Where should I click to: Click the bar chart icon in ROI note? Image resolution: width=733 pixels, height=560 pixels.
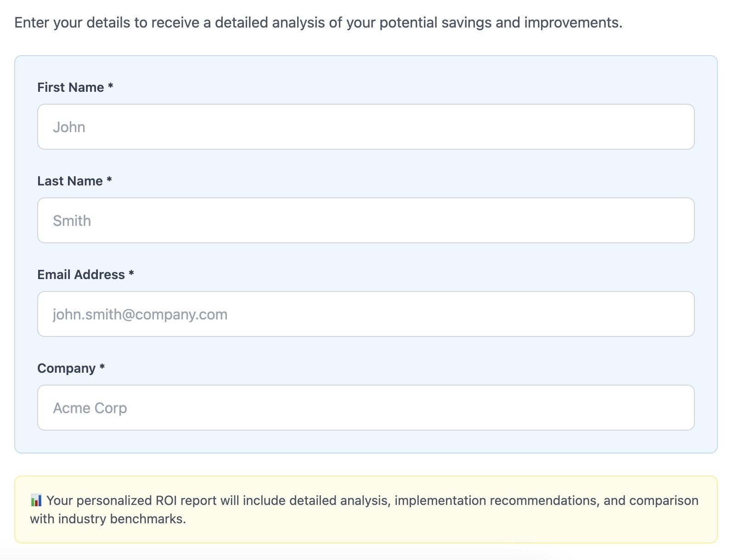(x=36, y=500)
